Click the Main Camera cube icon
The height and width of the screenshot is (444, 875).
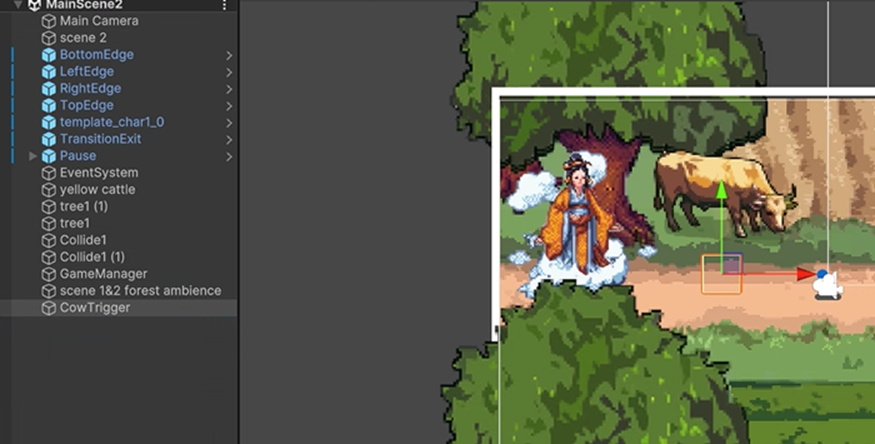(48, 21)
